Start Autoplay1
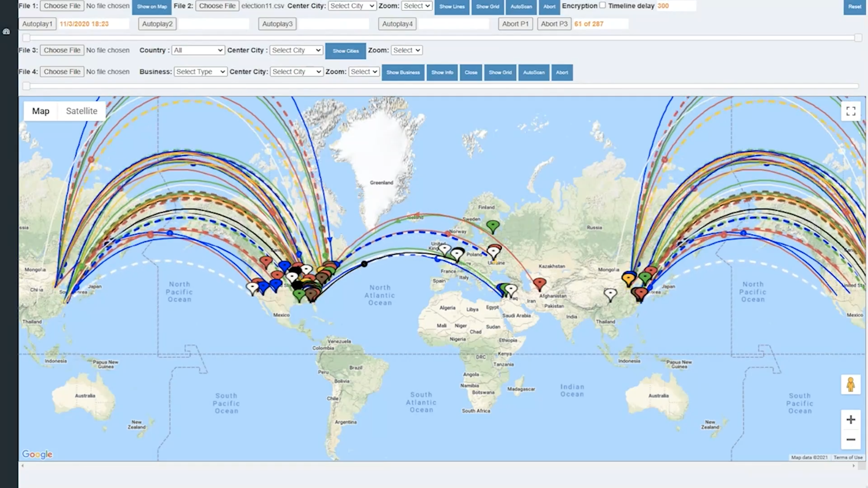This screenshot has width=868, height=488. (37, 24)
